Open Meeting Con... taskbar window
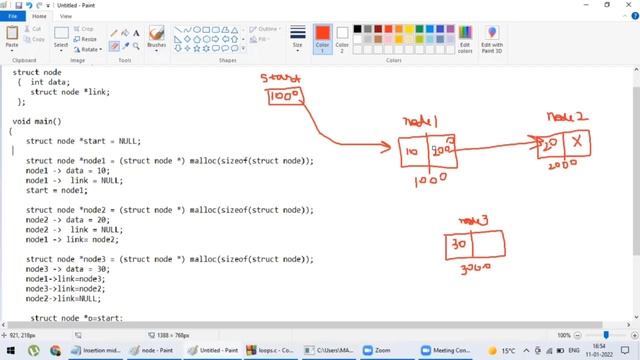This screenshot has width=640, height=360. pos(445,350)
